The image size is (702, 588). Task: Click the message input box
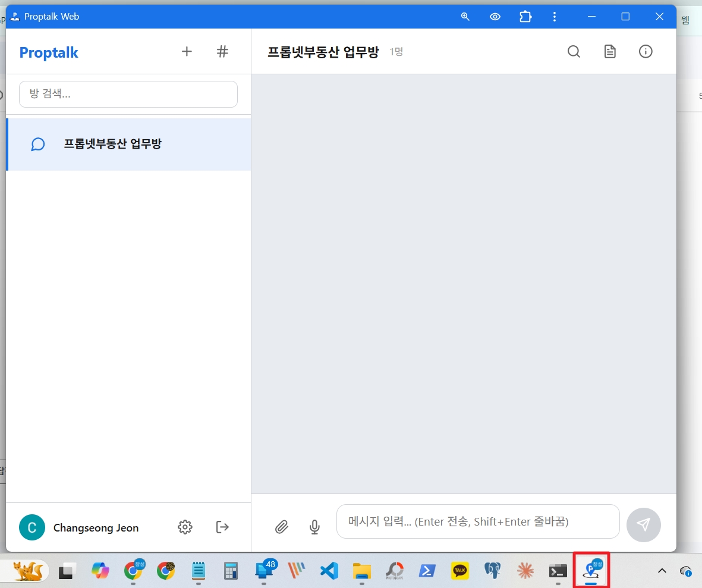[x=478, y=522]
